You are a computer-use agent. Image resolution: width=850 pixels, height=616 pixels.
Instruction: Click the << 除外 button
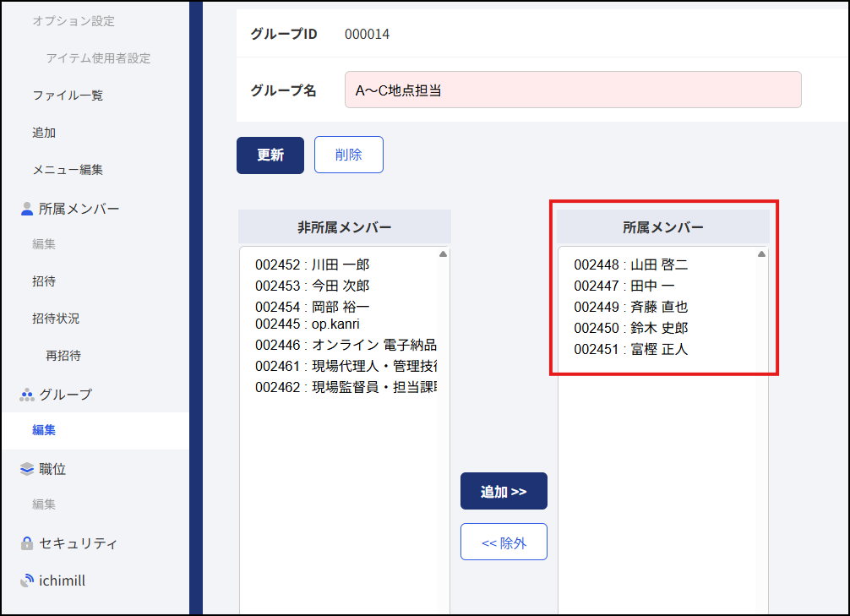click(x=504, y=542)
